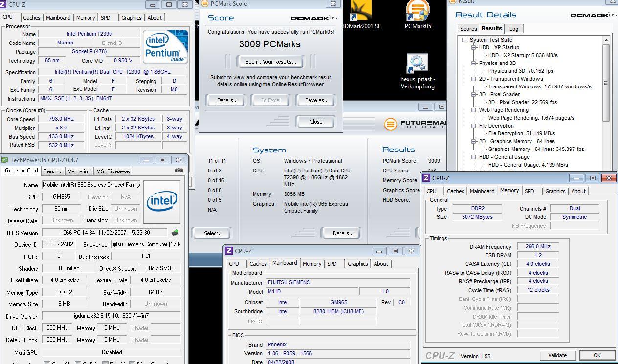This screenshot has width=618, height=364.
Task: Open the Log tab in Result Details
Action: point(513,29)
